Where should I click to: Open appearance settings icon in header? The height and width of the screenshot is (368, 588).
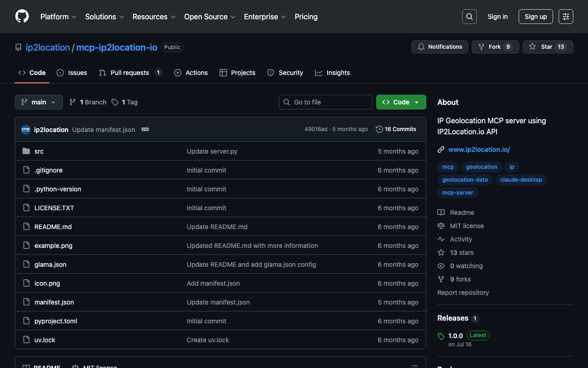[565, 17]
